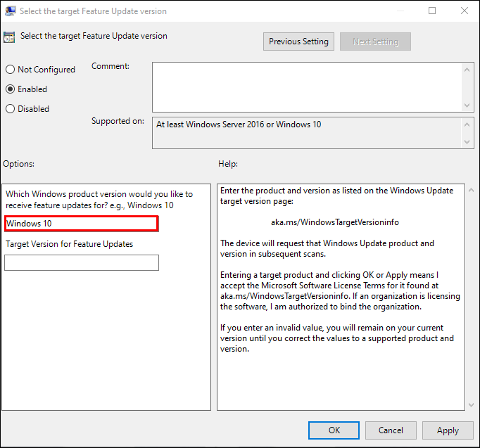Click the 'If you enter an invalid value' paragraph
Viewport: 480px width, 448px height.
click(x=336, y=338)
